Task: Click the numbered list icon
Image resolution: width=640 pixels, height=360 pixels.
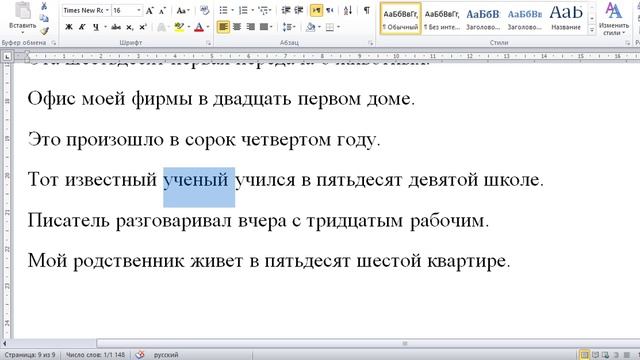Action: (x=243, y=11)
